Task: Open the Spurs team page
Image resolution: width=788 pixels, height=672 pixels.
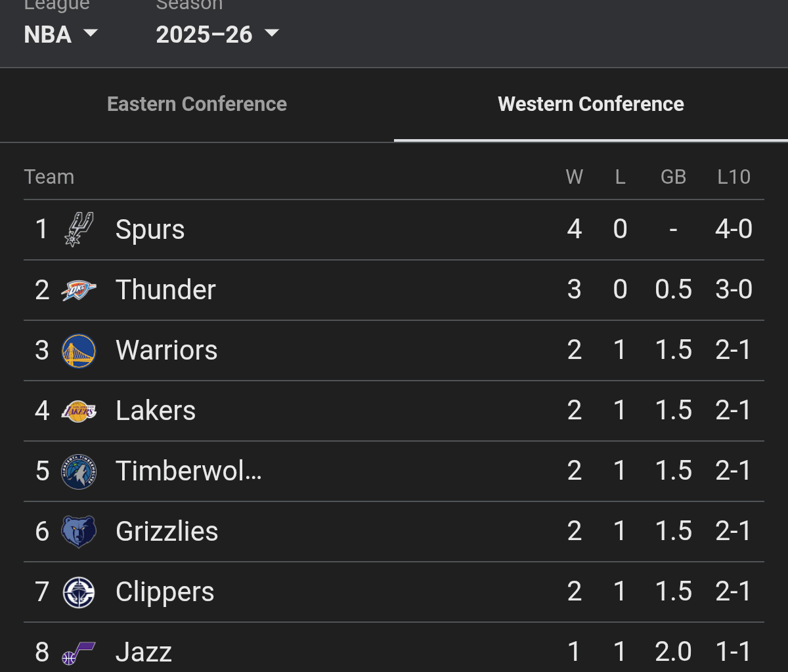Action: [150, 229]
